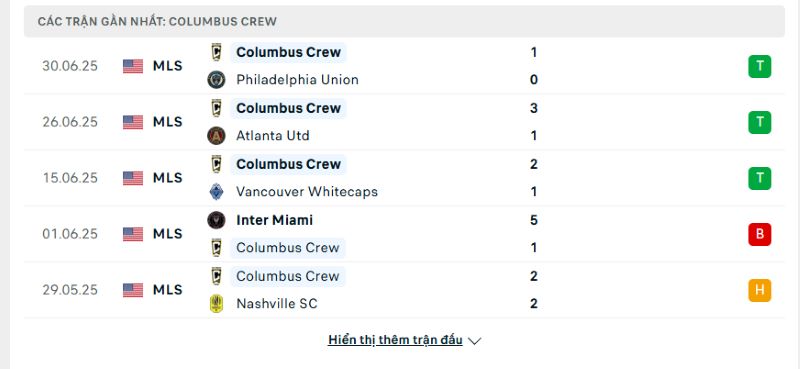Viewport: 800px width, 369px height.
Task: Click green T badge for Philadelphia match
Action: tap(760, 66)
